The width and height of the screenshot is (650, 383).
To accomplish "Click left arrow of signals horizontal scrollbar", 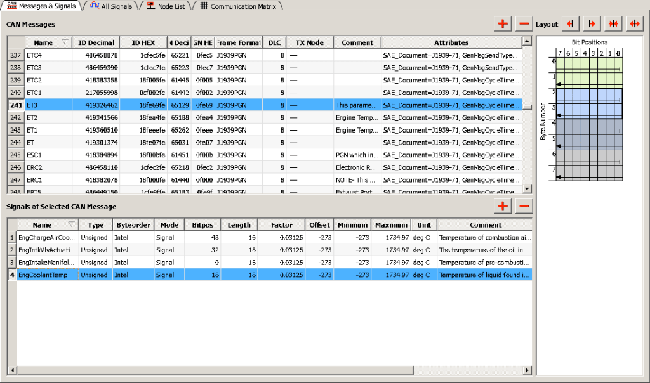I will (12, 370).
